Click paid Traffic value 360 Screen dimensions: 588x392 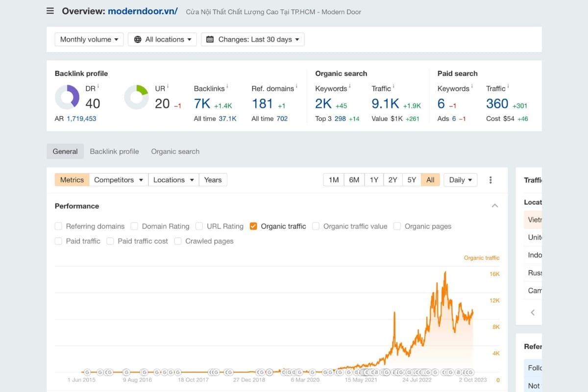pyautogui.click(x=497, y=103)
